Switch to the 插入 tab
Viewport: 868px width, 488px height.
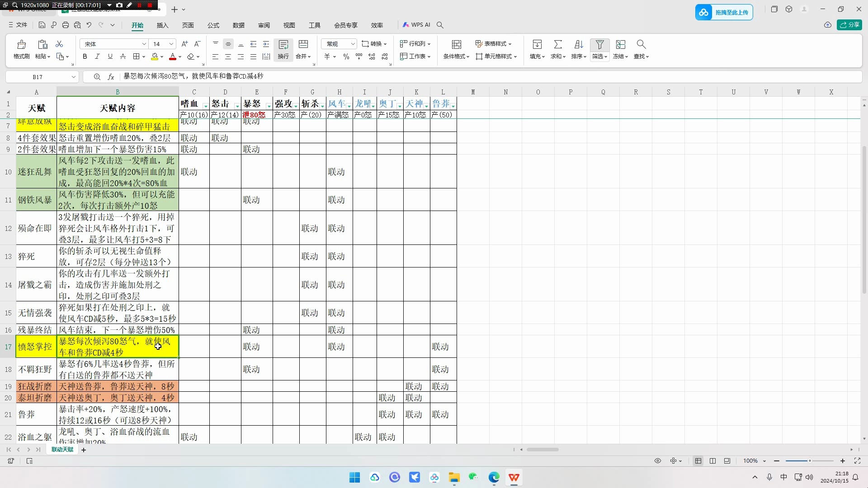pos(162,25)
